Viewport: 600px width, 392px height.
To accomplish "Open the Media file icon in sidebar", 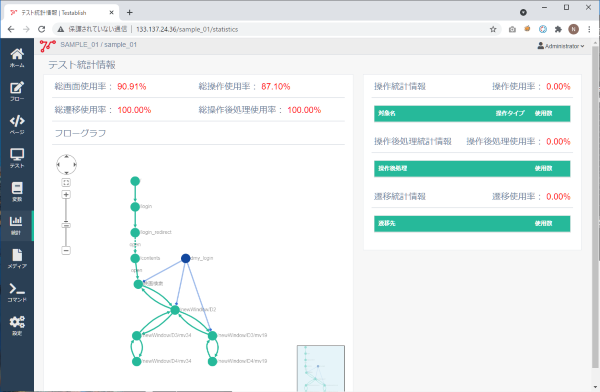I will click(x=17, y=259).
